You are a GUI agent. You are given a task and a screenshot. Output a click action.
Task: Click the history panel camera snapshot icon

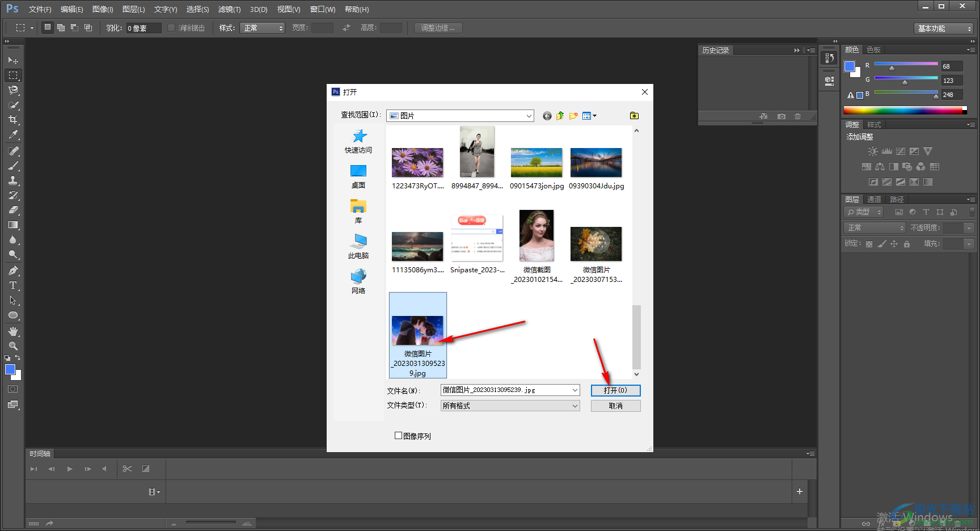pyautogui.click(x=782, y=116)
